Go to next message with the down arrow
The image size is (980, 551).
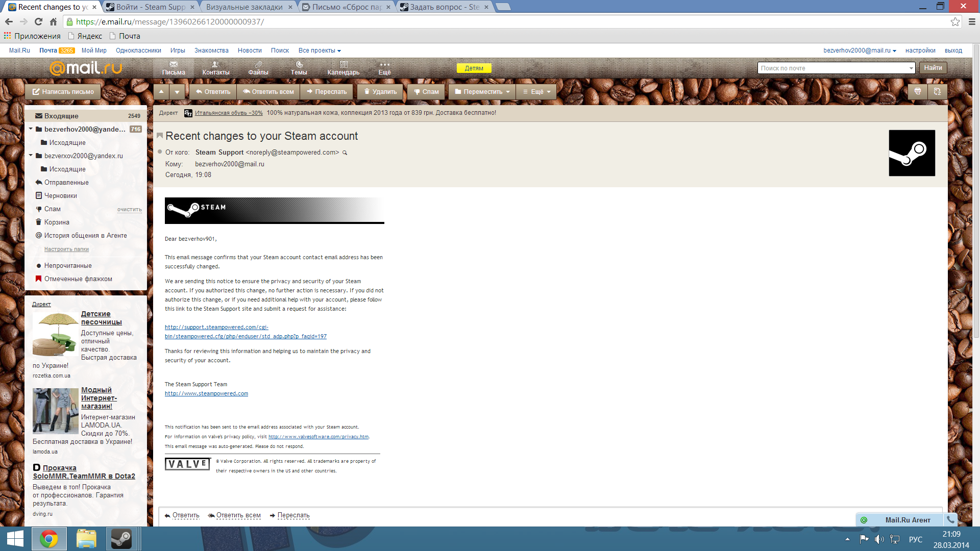coord(177,92)
